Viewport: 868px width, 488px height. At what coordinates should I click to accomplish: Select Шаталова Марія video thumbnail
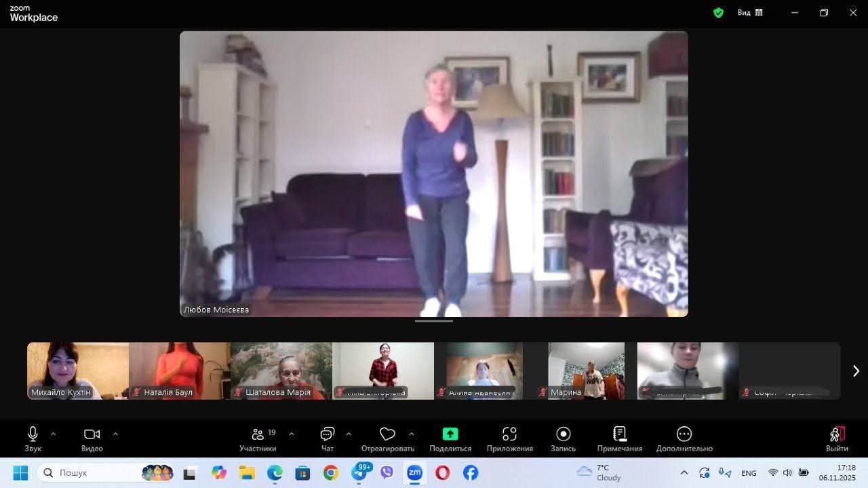[281, 371]
